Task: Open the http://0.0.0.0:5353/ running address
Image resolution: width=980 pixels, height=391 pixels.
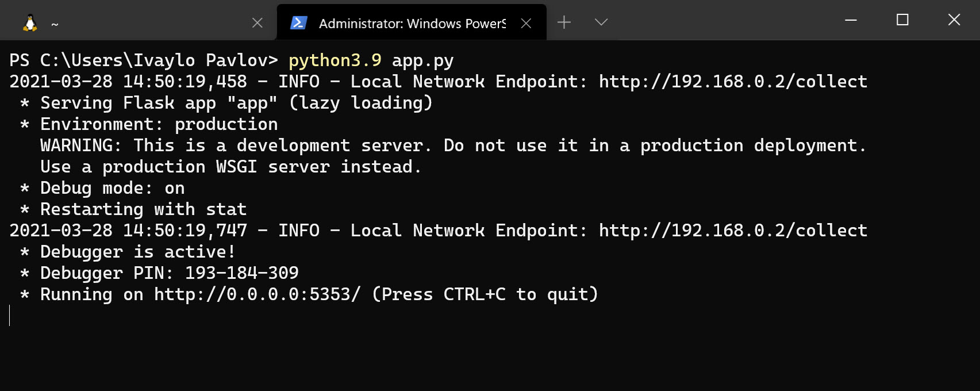Action: tap(257, 294)
